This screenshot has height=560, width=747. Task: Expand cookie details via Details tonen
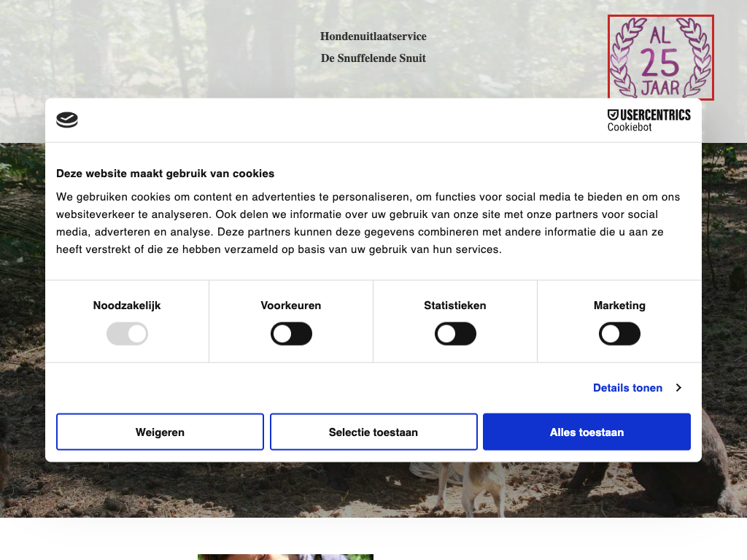(x=627, y=388)
